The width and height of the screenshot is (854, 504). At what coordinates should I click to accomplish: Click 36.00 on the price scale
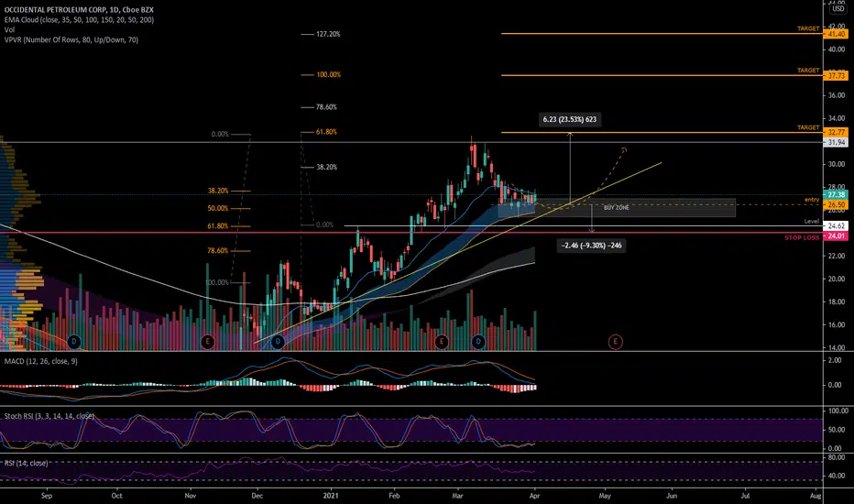click(x=836, y=95)
